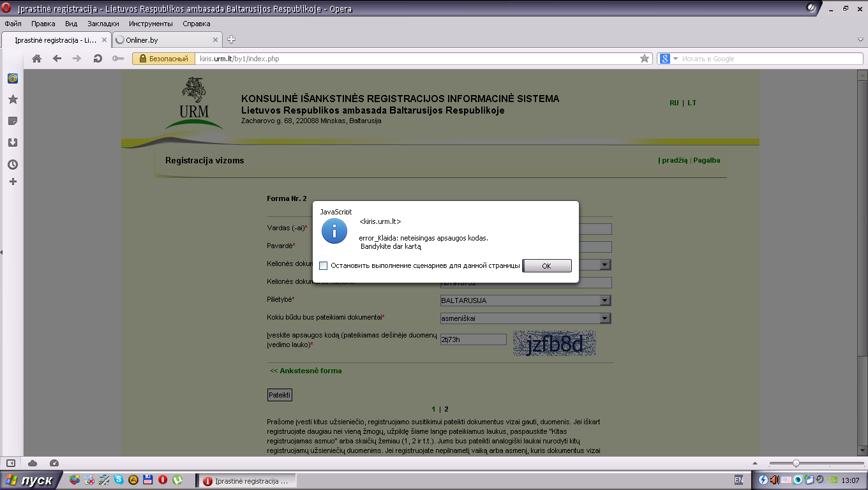Add a panel with sidebar plus icon
Viewport: 868px width, 490px height.
12,182
